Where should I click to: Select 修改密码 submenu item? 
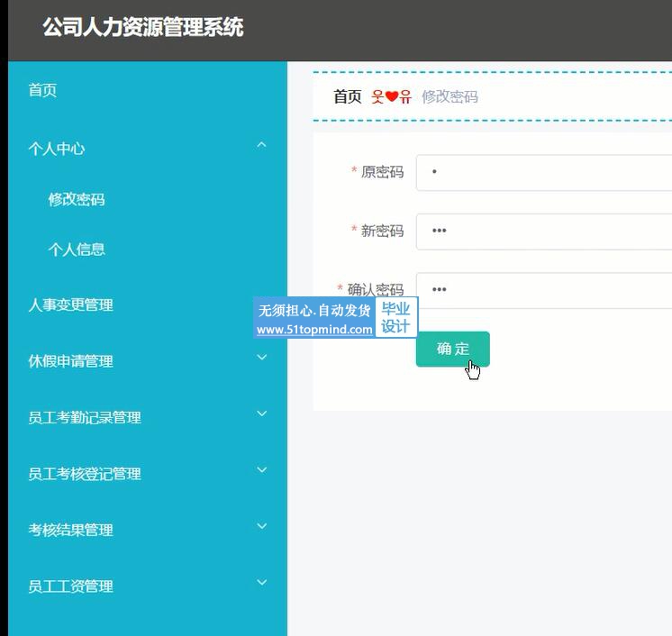77,199
